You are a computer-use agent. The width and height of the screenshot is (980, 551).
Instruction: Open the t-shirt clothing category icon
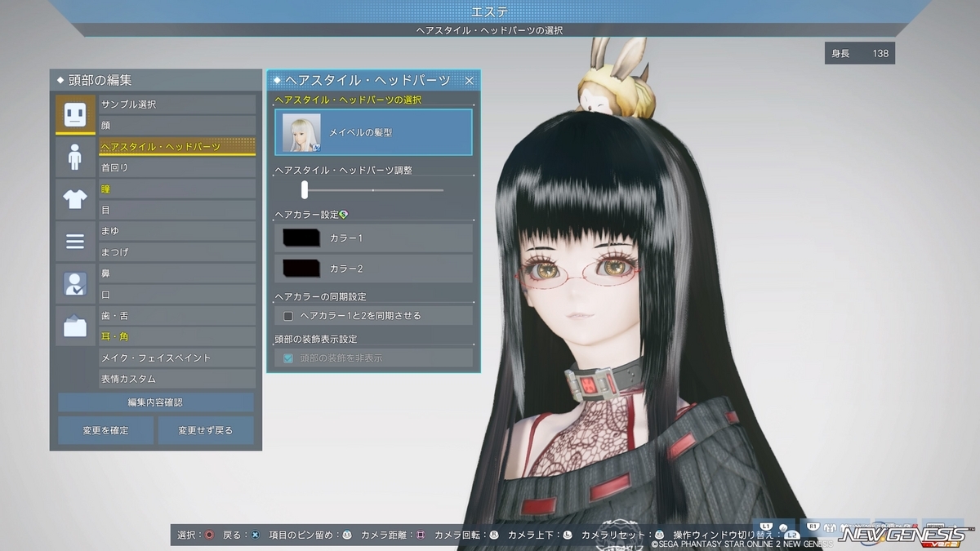pos(75,199)
